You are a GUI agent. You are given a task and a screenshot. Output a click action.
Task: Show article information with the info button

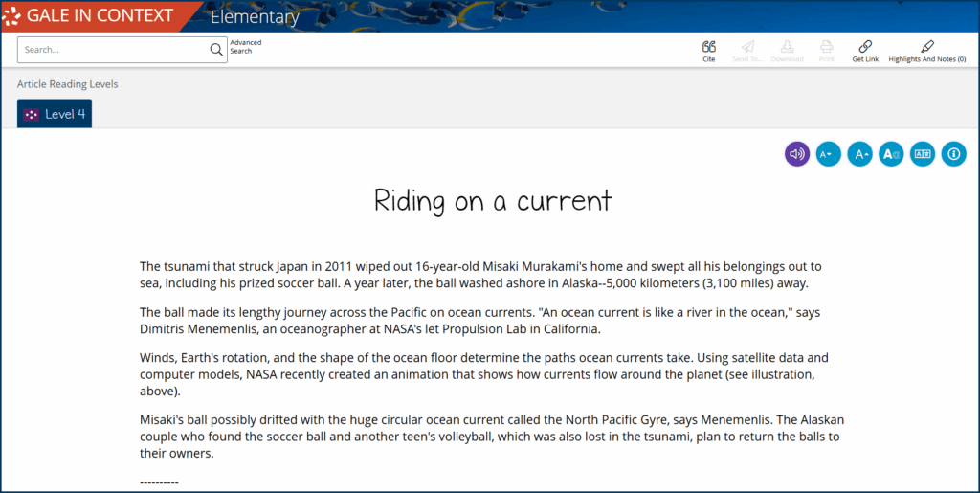[x=953, y=153]
